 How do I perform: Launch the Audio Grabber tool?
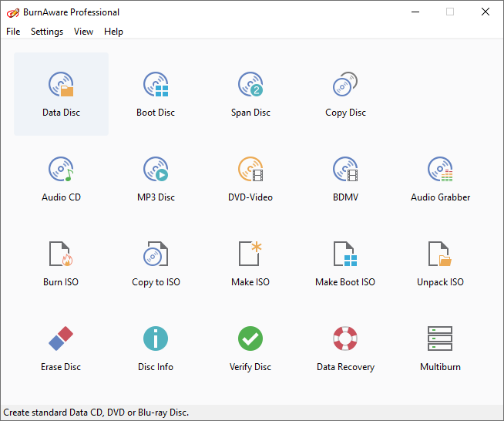[440, 170]
